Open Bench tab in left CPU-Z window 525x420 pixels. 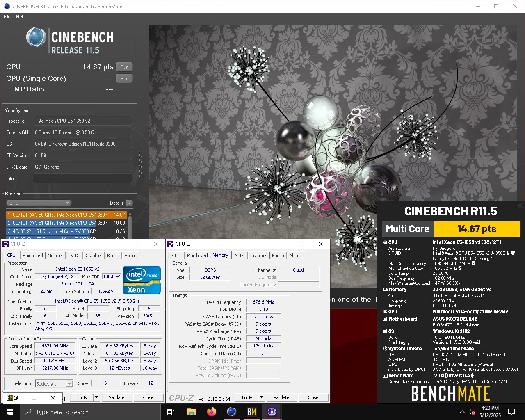[113, 256]
